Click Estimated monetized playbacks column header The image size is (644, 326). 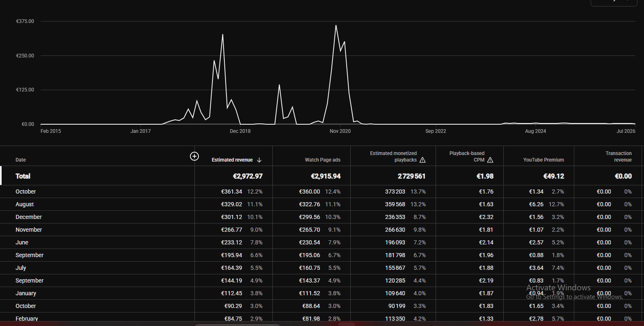tap(393, 157)
